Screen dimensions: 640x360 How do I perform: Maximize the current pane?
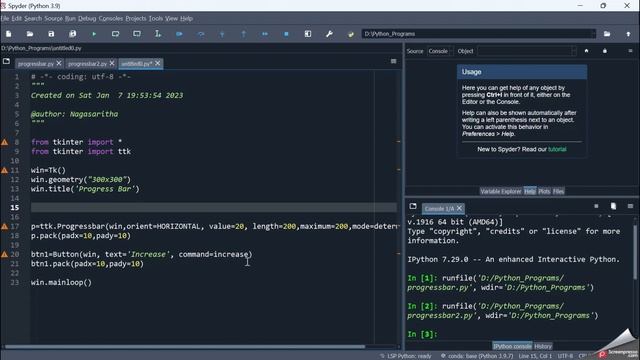point(308,34)
